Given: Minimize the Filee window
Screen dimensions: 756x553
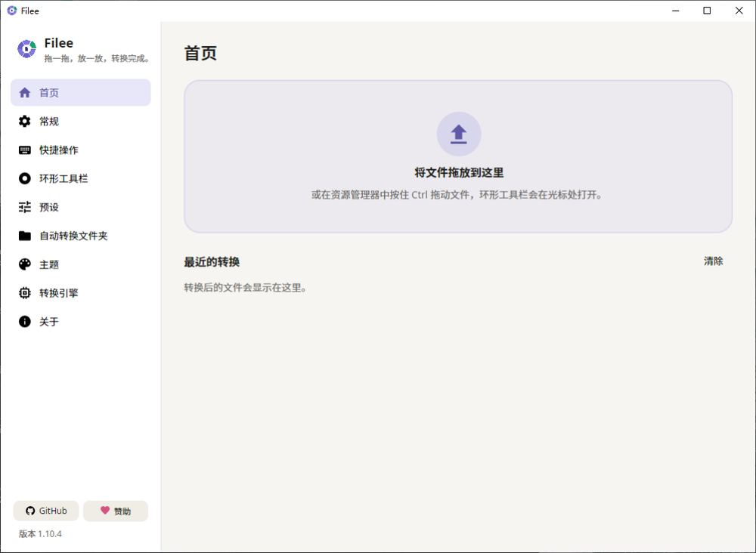Looking at the screenshot, I should coord(675,11).
